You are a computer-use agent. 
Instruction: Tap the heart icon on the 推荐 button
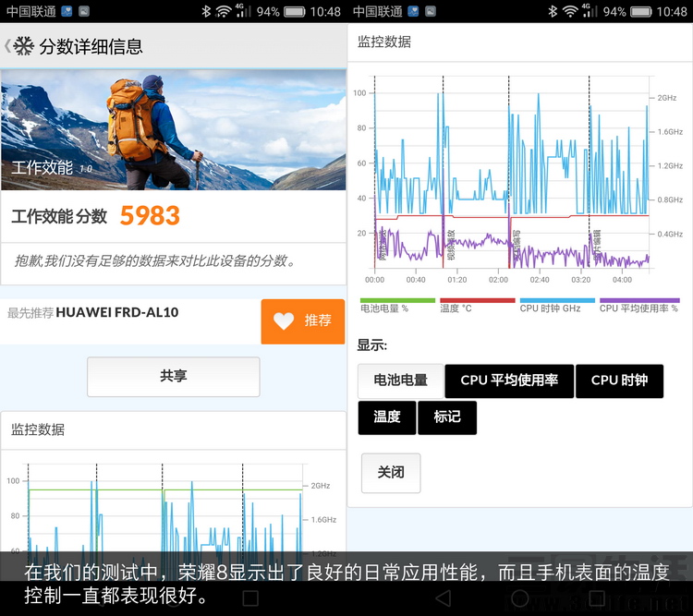(284, 320)
